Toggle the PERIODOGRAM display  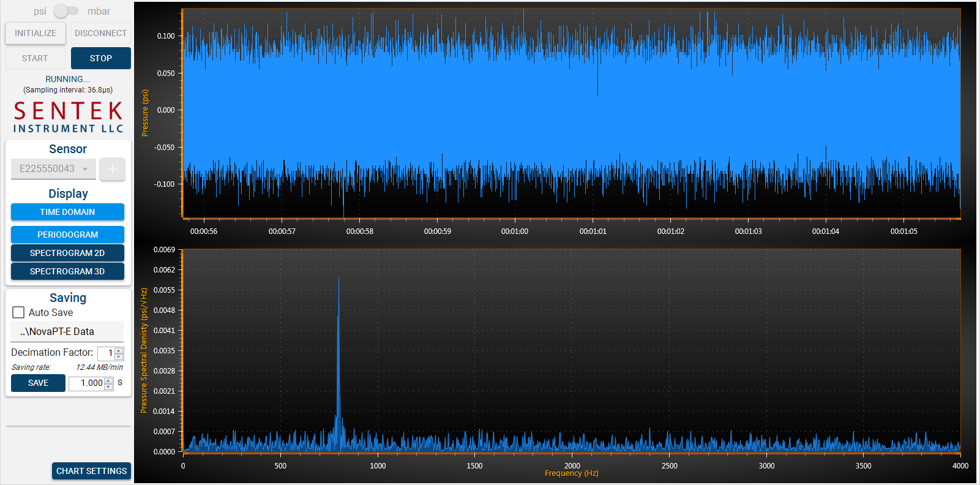coord(67,235)
